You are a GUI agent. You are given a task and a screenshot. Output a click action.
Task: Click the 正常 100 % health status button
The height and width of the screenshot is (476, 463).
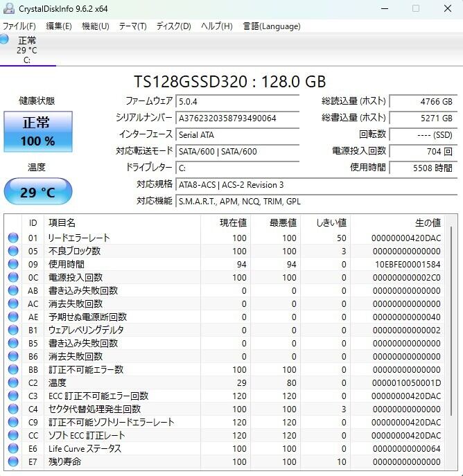click(38, 132)
